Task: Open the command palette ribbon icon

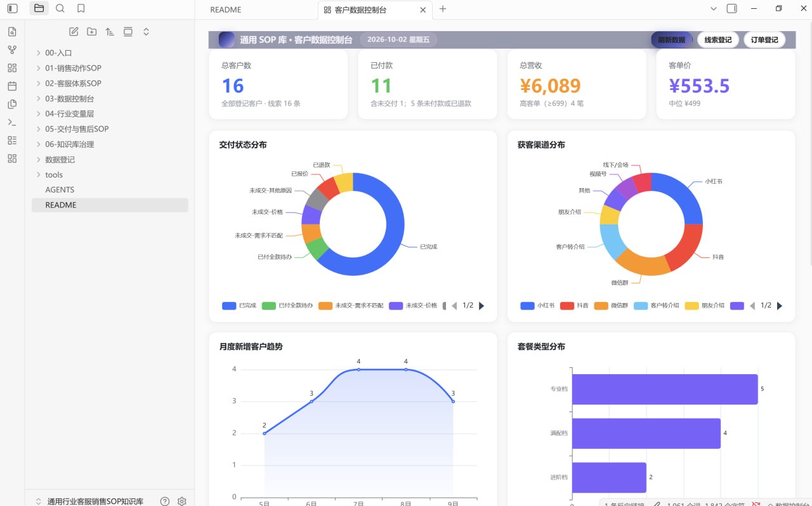Action: click(12, 122)
